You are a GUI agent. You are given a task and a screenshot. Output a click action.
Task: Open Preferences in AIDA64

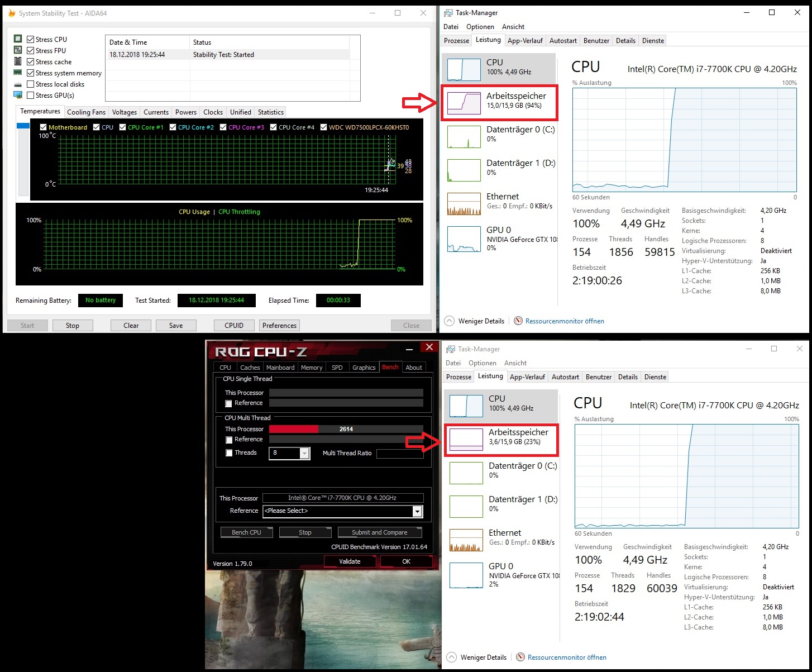pos(279,325)
